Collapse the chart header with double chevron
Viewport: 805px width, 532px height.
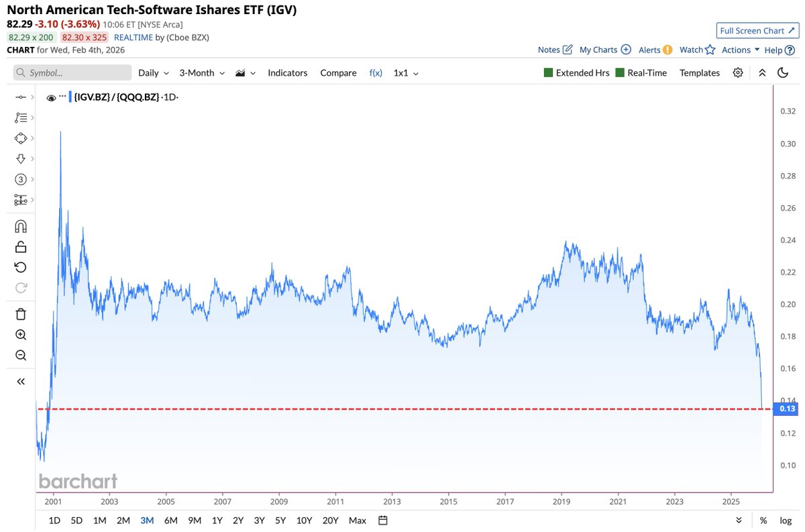point(762,72)
